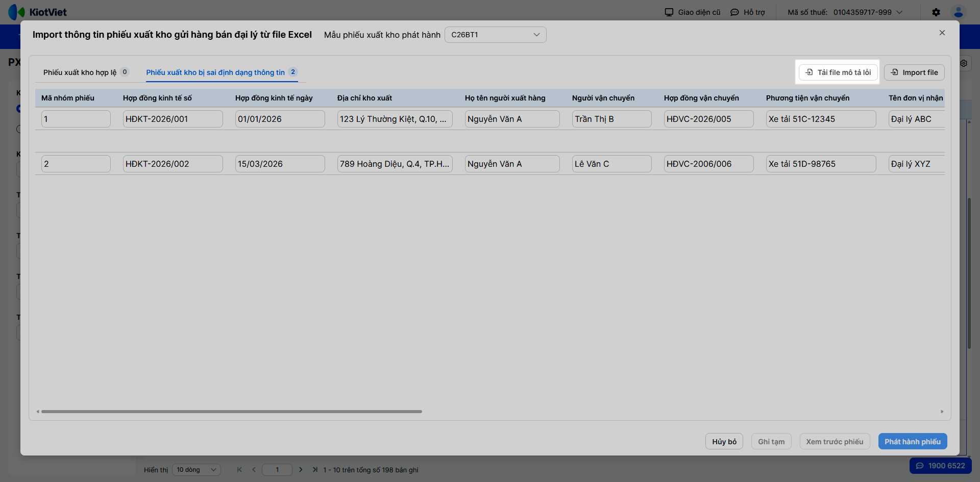This screenshot has width=980, height=482.
Task: Switch to Giao diện cũ
Action: (693, 12)
